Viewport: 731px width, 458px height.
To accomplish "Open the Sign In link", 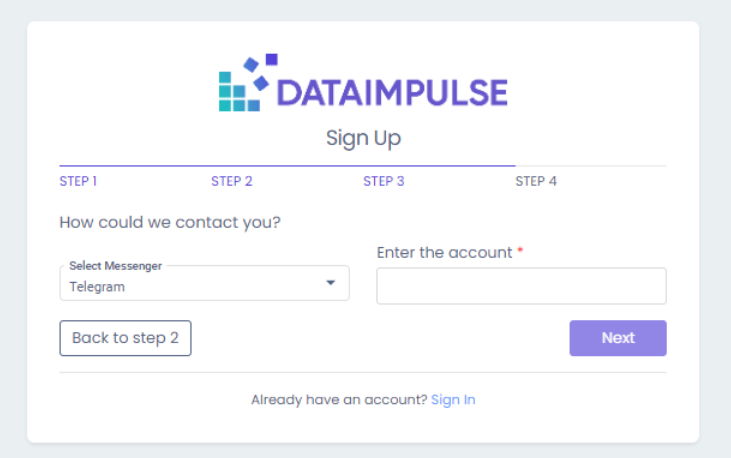I will 453,400.
